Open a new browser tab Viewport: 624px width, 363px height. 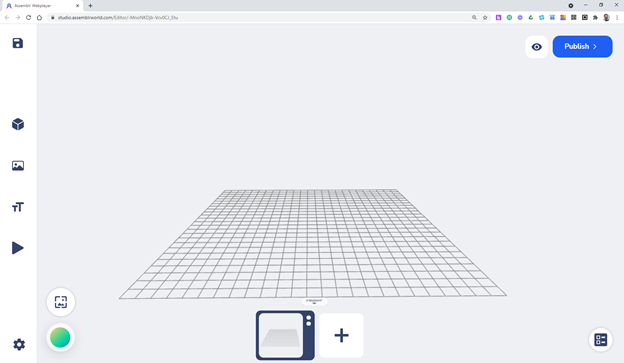[90, 6]
